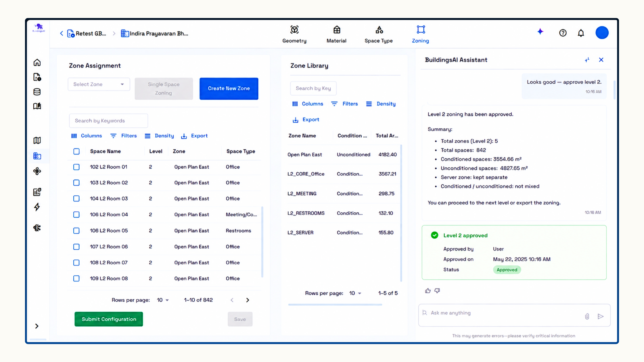This screenshot has height=362, width=644.
Task: Open Columns in Zone Assignment table
Action: coord(87,136)
